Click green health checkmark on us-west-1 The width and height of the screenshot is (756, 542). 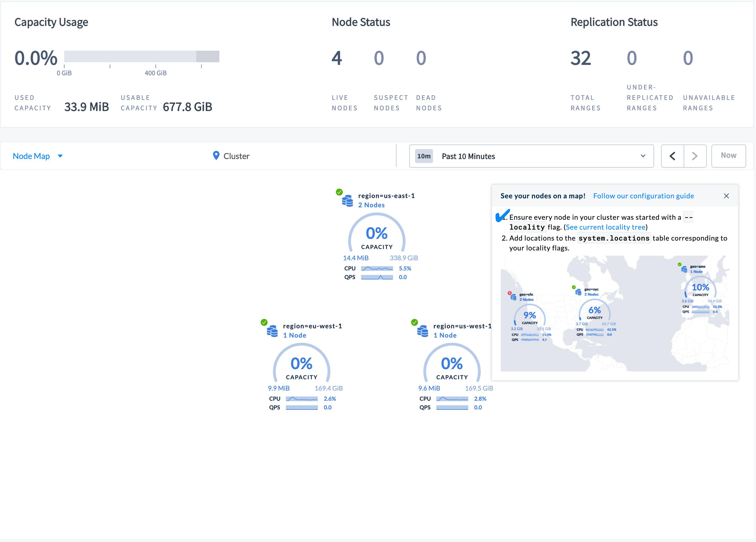click(414, 322)
